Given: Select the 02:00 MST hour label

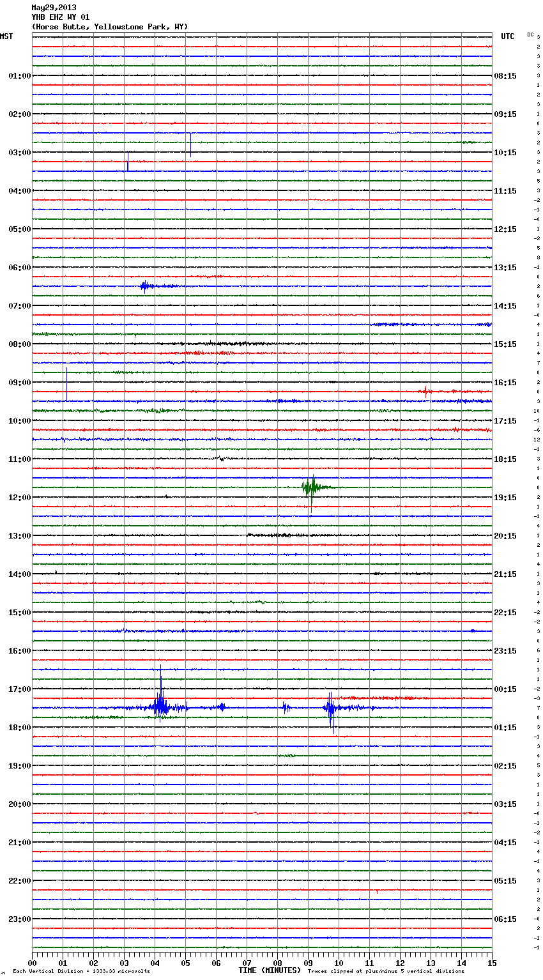Looking at the screenshot, I should (x=20, y=114).
